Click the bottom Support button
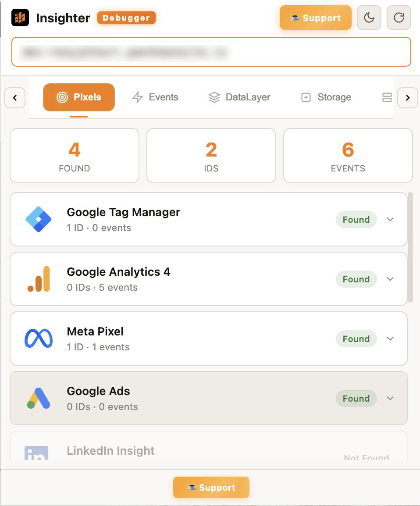 point(211,488)
